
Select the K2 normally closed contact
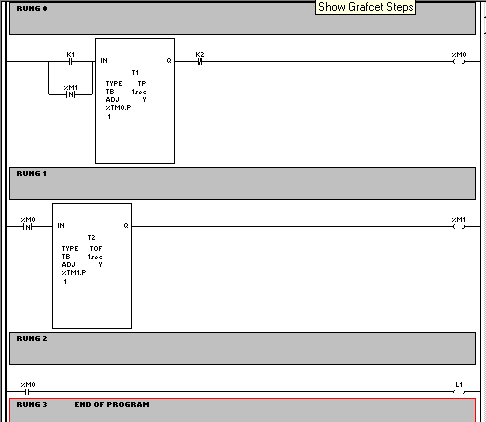point(200,61)
